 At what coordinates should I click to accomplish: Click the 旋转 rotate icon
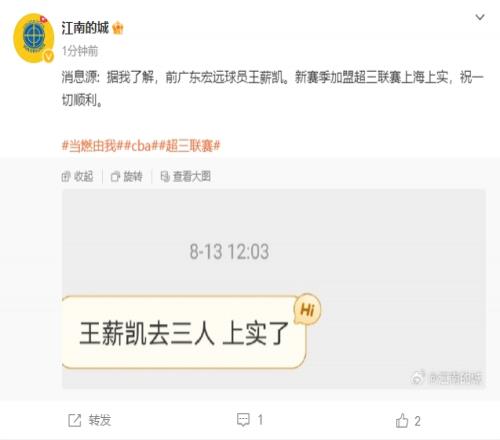[115, 177]
